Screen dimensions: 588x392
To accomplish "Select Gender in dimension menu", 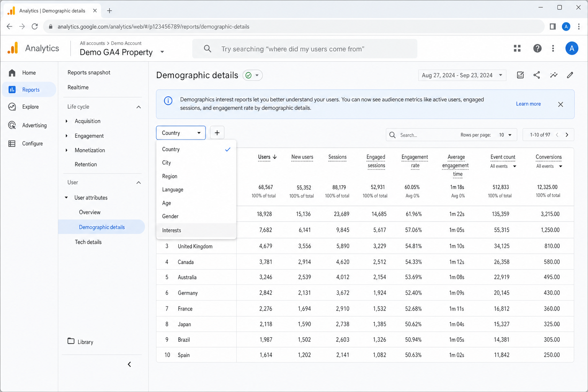I will click(x=196, y=216).
